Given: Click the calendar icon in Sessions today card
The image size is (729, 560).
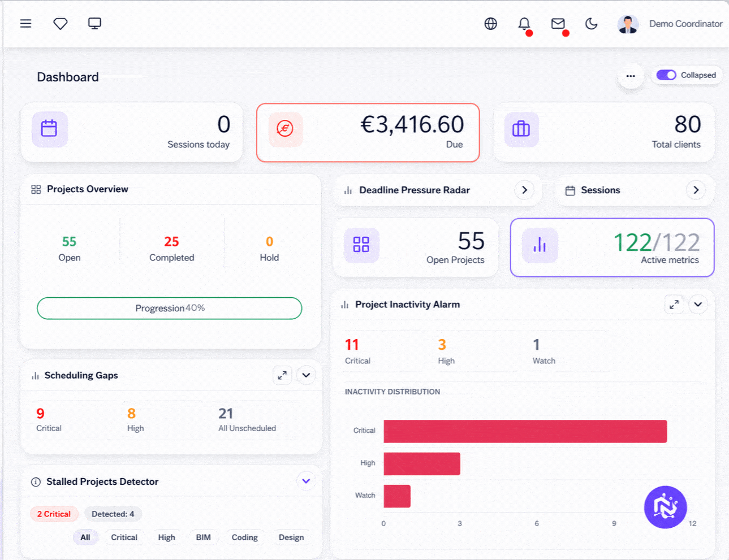Looking at the screenshot, I should (50, 129).
